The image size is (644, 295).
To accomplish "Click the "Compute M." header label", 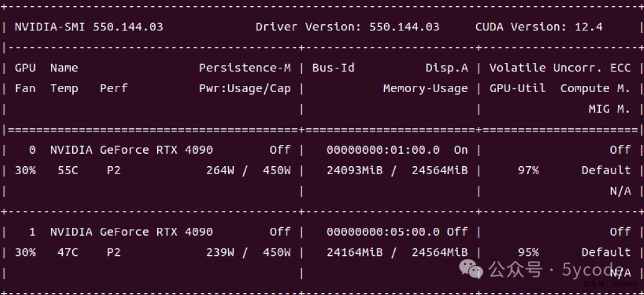I will [596, 88].
